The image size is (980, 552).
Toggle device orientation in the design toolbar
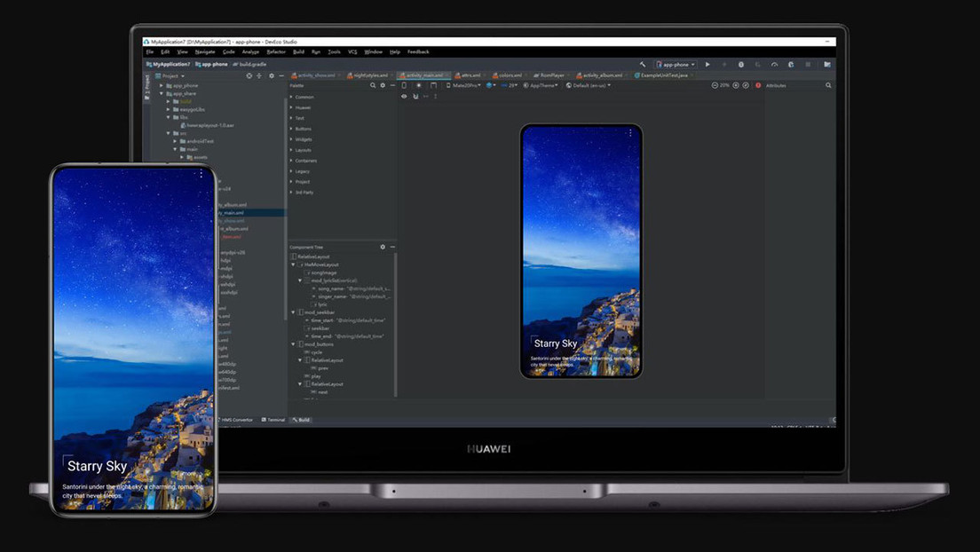click(x=434, y=85)
